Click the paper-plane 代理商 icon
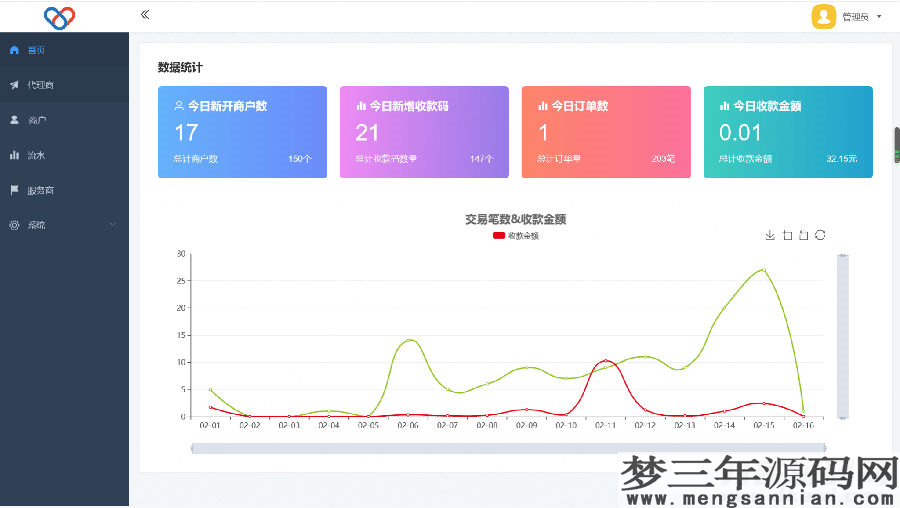This screenshot has width=900, height=508. tap(14, 85)
